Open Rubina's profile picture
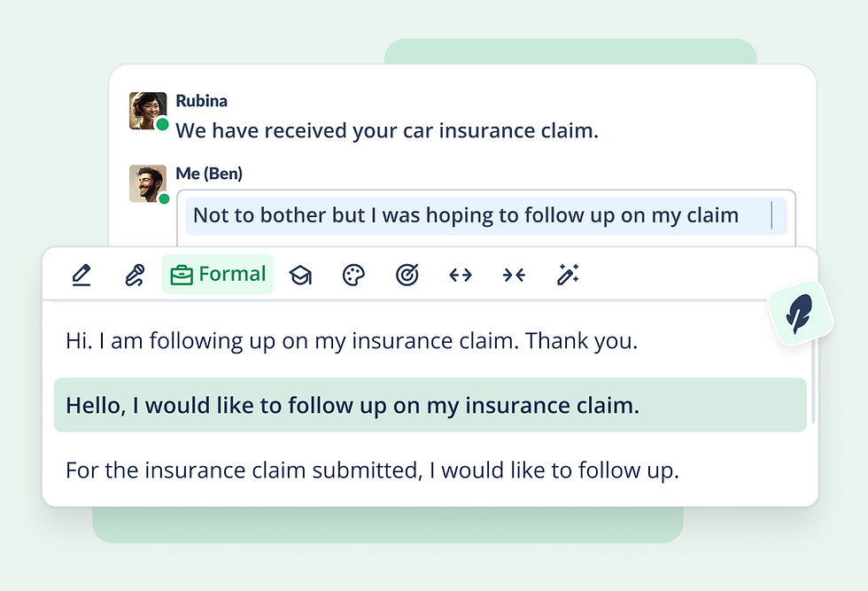868x591 pixels. pyautogui.click(x=147, y=111)
